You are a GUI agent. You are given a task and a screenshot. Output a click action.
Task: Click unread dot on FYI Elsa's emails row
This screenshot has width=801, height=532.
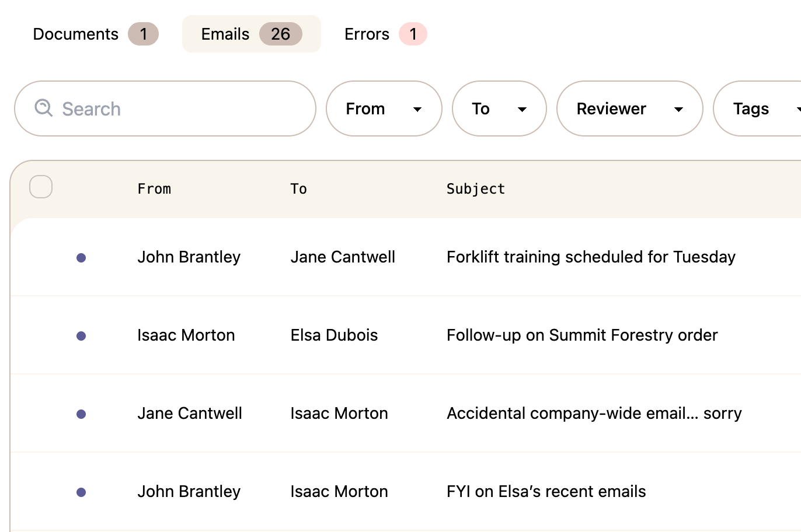(81, 492)
